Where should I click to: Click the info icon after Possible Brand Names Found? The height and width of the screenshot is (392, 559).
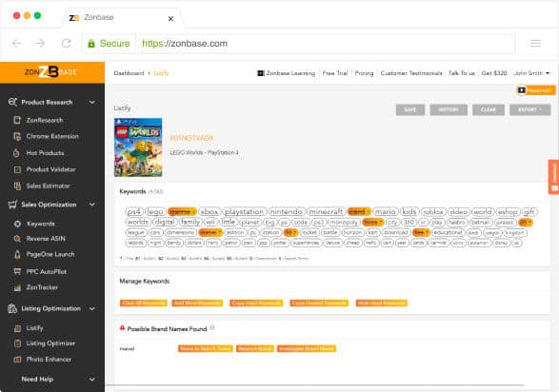212,327
